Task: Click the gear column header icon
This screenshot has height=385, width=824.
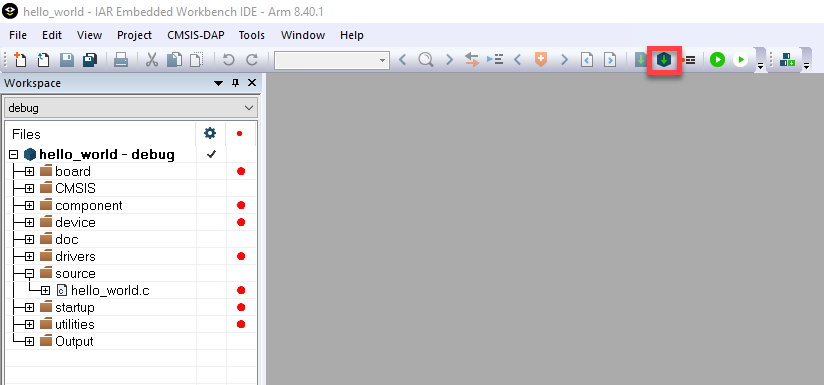Action: tap(210, 133)
